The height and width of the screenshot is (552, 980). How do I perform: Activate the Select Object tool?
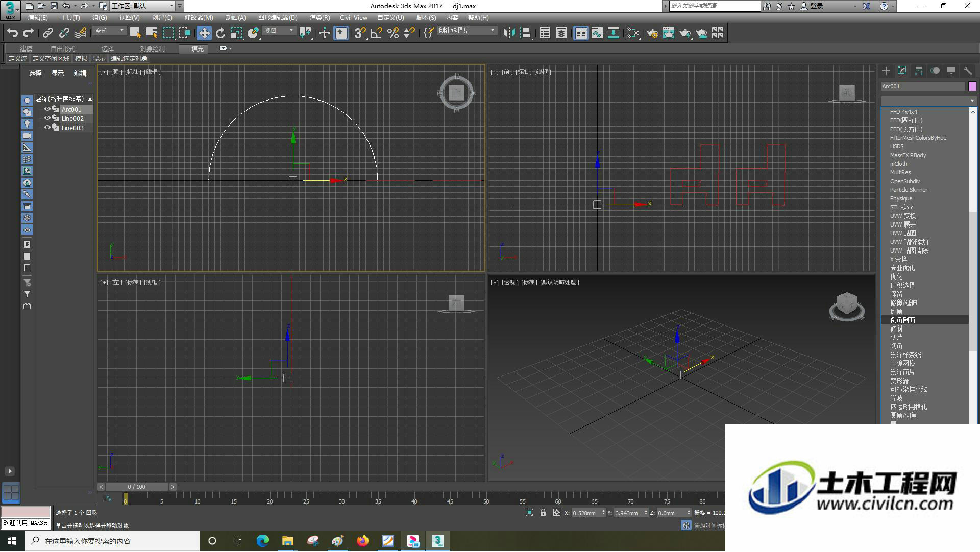pyautogui.click(x=135, y=33)
